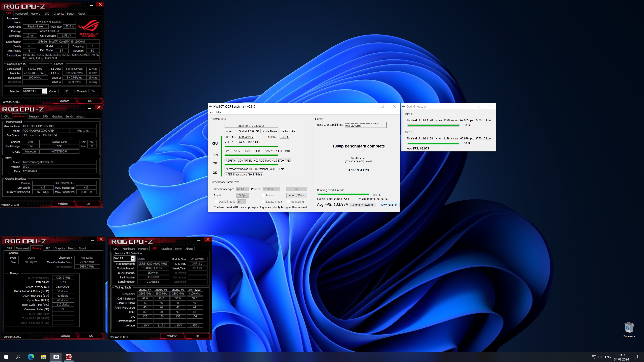The width and height of the screenshot is (644, 362).
Task: Click the HPET timer active (19.2 MHz) field
Action: tap(244, 175)
